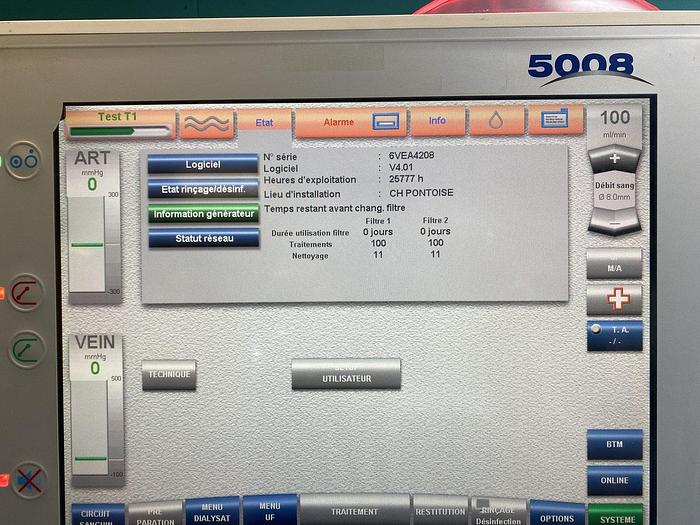This screenshot has height=525, width=700.
Task: Show the Logiciel information
Action: click(x=203, y=165)
